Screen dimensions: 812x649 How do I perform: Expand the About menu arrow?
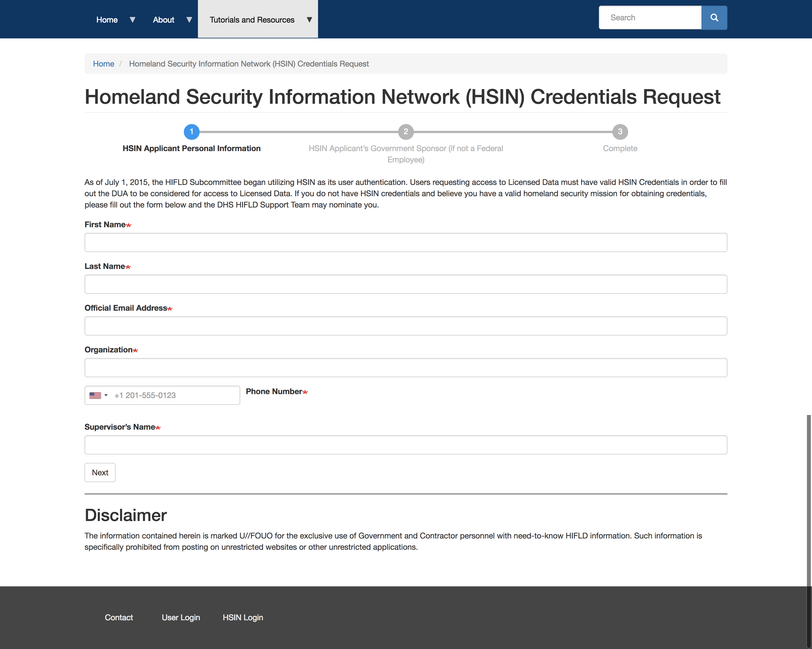[x=189, y=19]
